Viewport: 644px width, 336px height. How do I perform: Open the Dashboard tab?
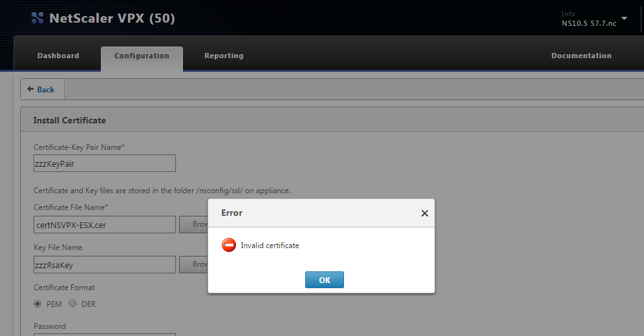[x=58, y=56]
